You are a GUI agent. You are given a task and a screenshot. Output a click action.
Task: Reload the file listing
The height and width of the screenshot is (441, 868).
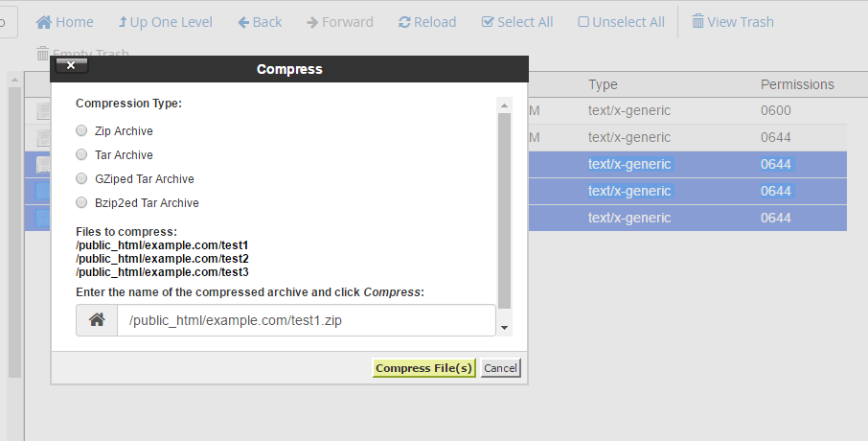(x=427, y=22)
